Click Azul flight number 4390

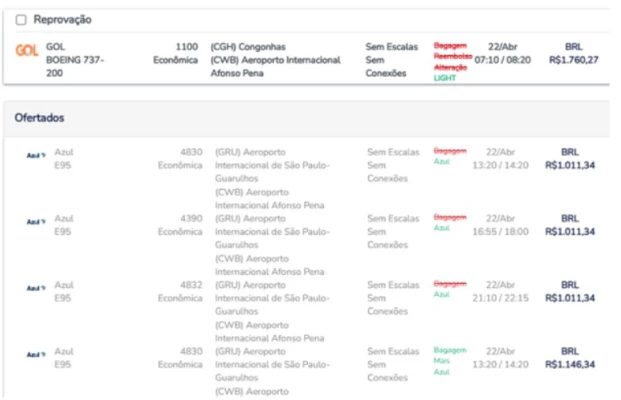(x=191, y=219)
